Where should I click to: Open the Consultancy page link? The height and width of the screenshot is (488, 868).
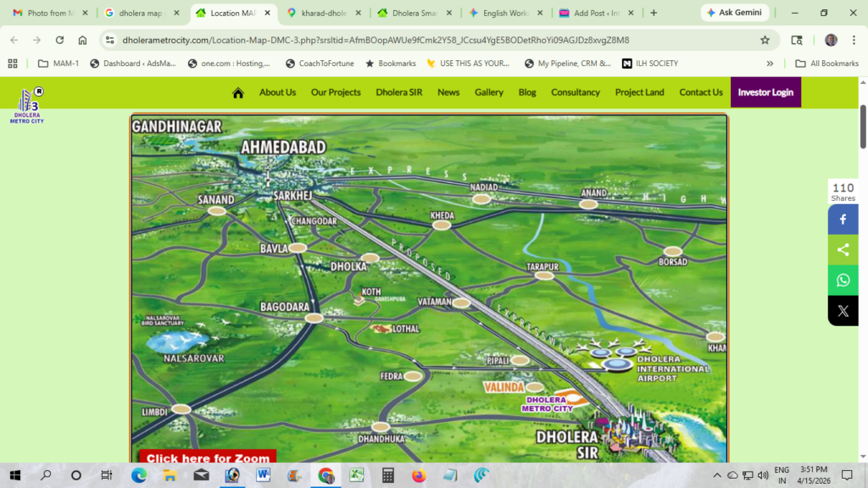(x=576, y=92)
